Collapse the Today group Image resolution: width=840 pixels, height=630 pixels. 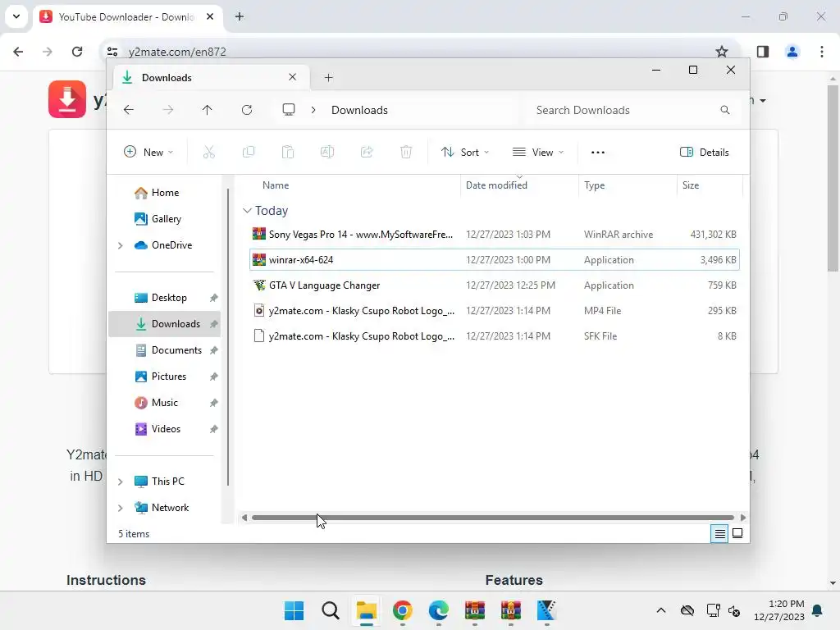click(247, 211)
